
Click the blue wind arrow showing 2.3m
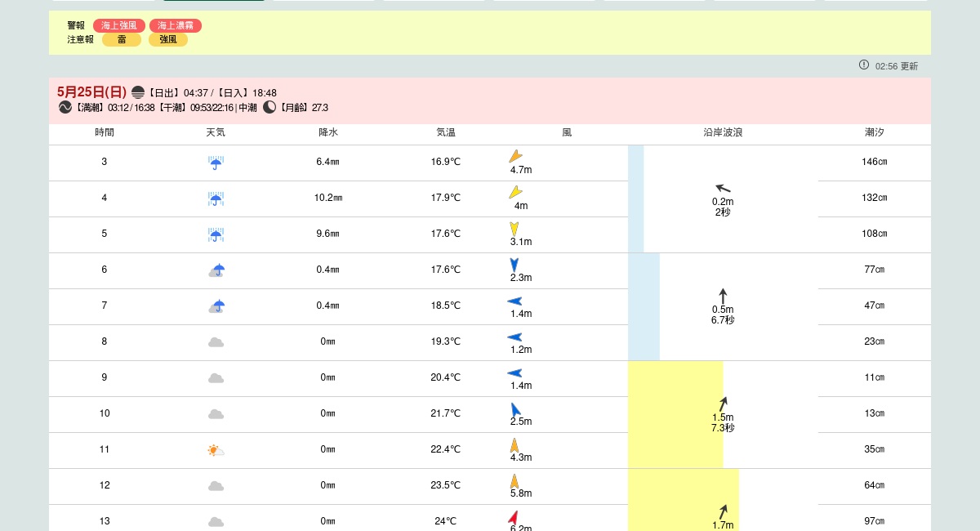[x=514, y=265]
